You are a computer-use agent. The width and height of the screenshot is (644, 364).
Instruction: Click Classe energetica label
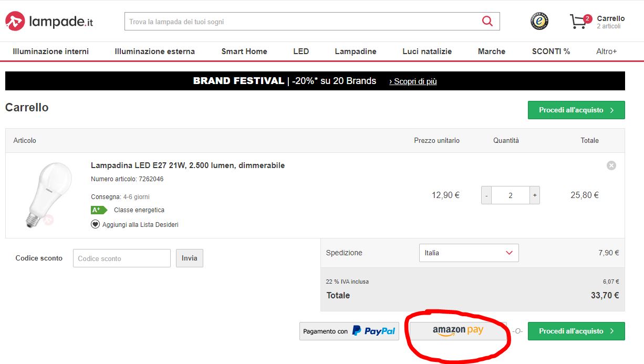tap(139, 210)
